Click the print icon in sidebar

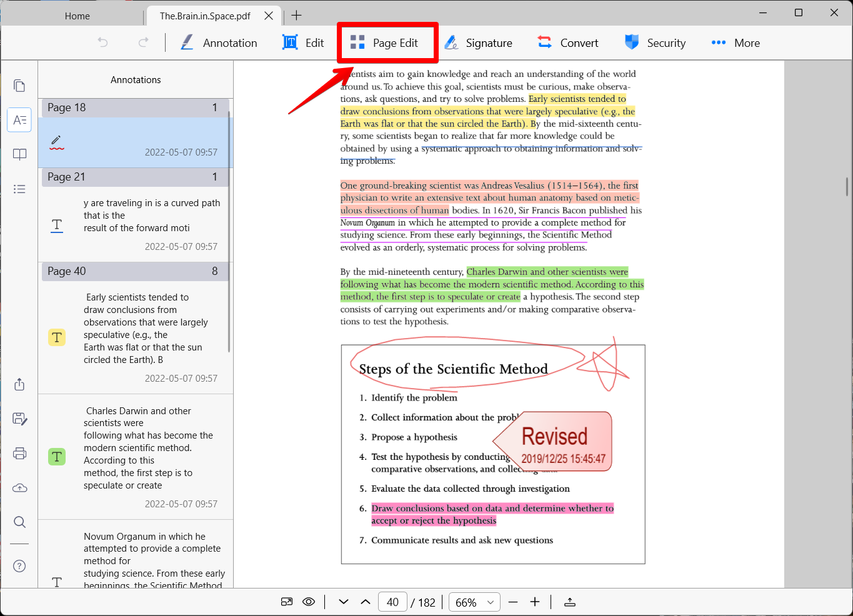click(x=19, y=453)
